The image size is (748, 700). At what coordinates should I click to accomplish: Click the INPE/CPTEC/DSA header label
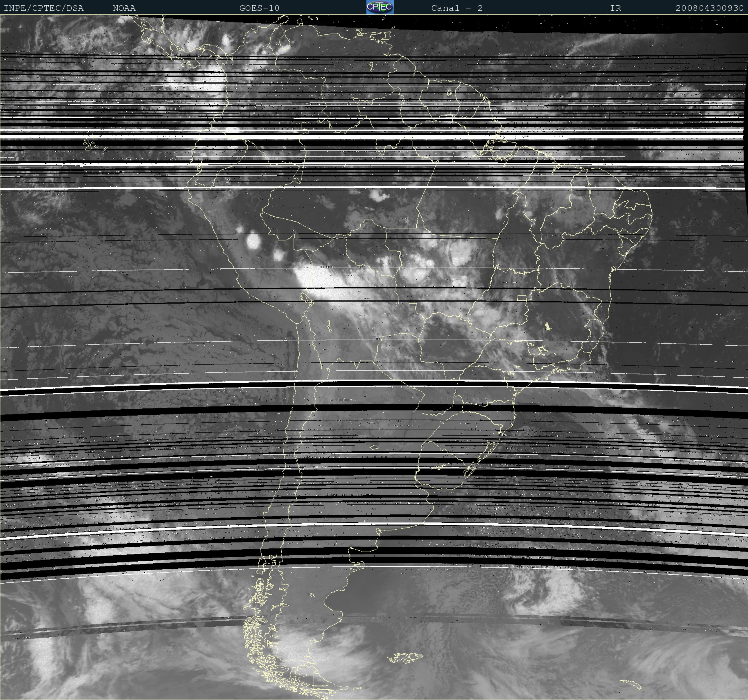(x=44, y=8)
